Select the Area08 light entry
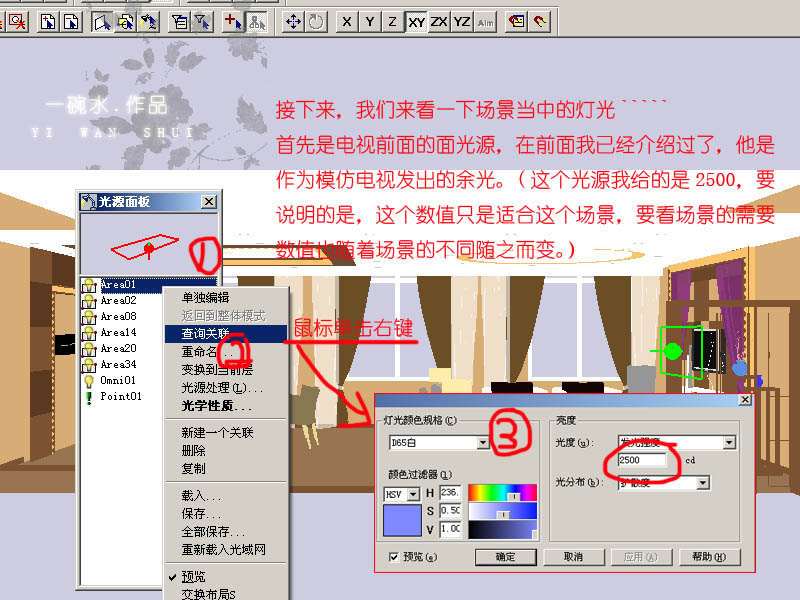Screen dimensions: 800x600 (118, 316)
